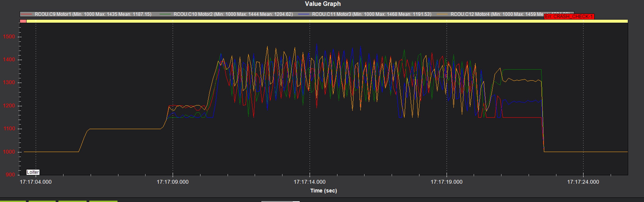Click the 1000 value axis label
644x202 pixels.
tap(9, 152)
